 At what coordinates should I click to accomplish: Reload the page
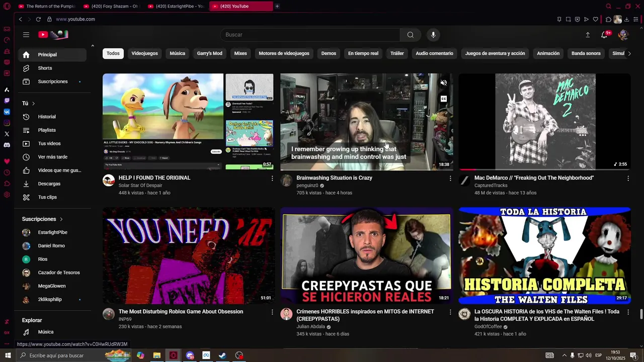38,19
